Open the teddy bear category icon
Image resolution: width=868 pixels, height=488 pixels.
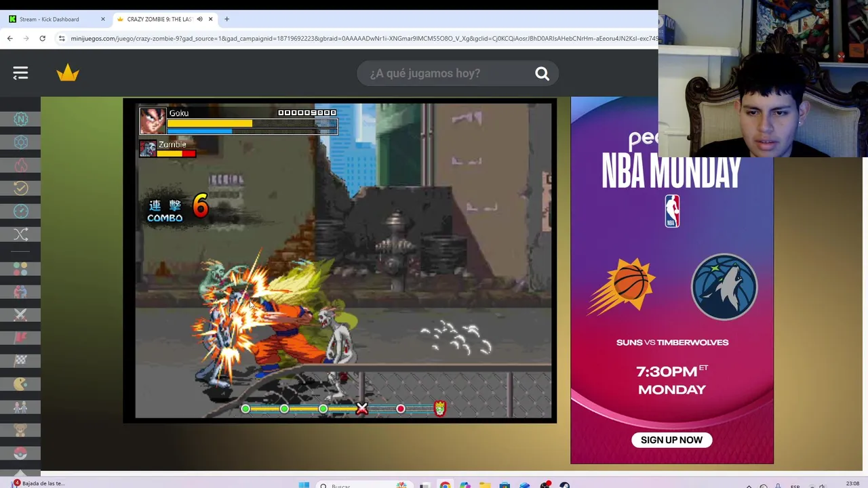pos(21,430)
